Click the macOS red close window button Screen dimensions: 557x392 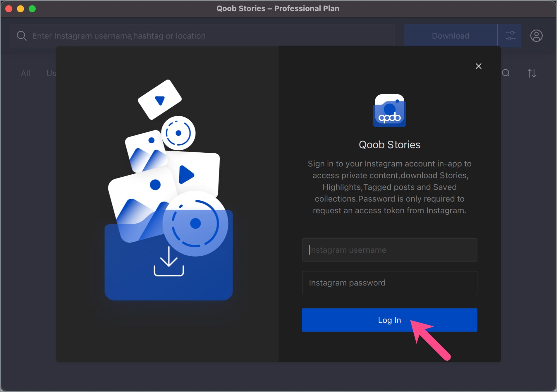pyautogui.click(x=9, y=9)
